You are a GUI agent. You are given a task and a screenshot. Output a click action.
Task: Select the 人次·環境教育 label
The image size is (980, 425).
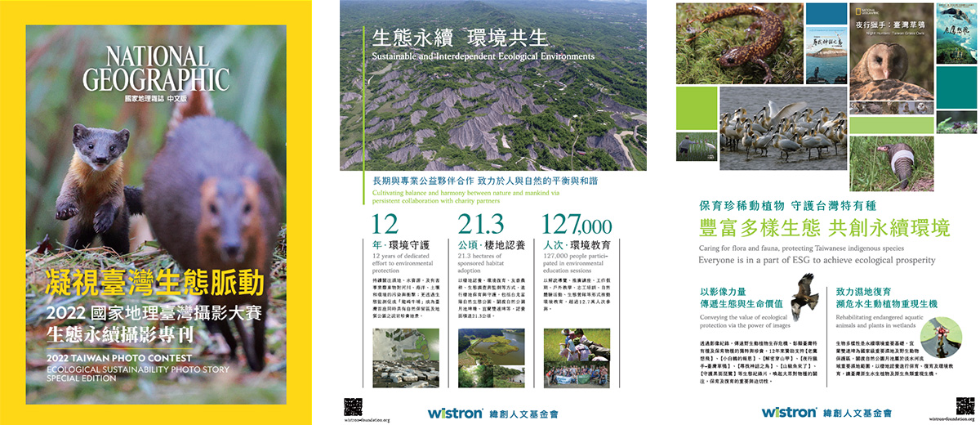576,244
